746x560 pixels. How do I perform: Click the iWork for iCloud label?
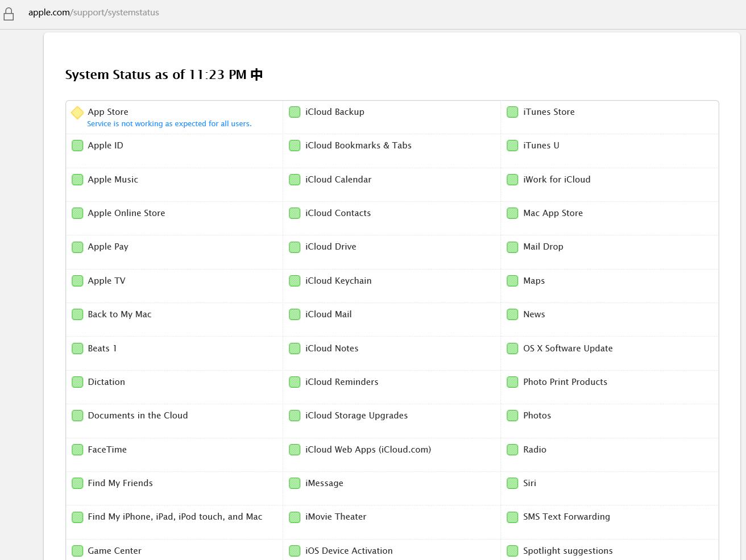tap(557, 180)
